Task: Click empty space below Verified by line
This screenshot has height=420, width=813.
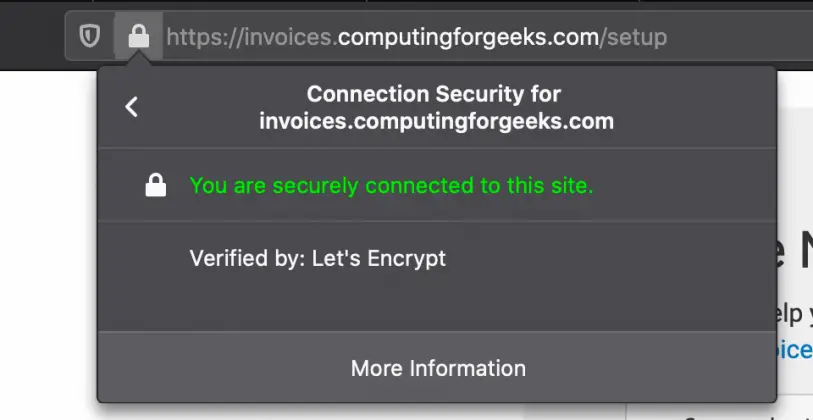Action: pos(437,303)
